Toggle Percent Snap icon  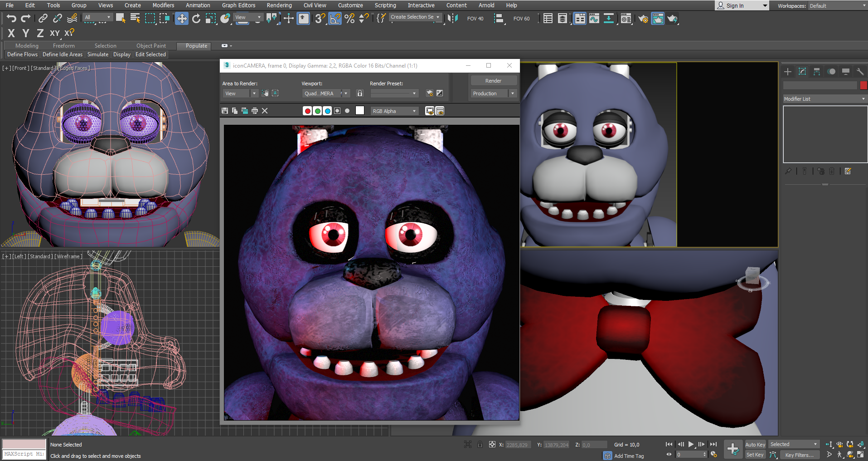(x=349, y=19)
